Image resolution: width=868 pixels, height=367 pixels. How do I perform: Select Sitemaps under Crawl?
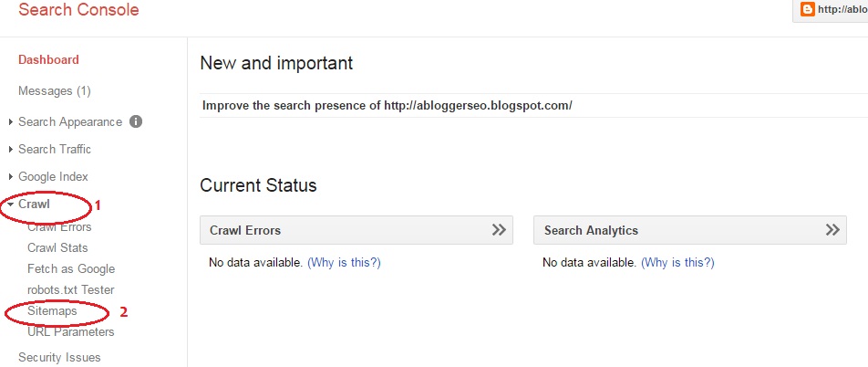coord(52,311)
